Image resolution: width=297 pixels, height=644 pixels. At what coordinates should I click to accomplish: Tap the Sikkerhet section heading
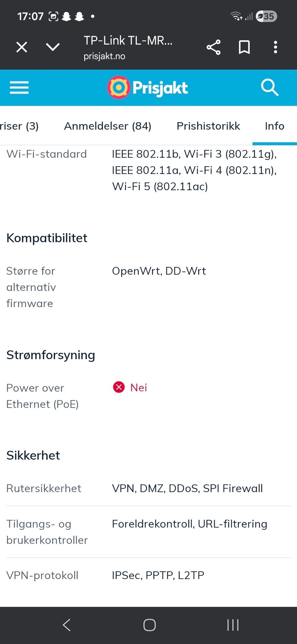coord(33,455)
